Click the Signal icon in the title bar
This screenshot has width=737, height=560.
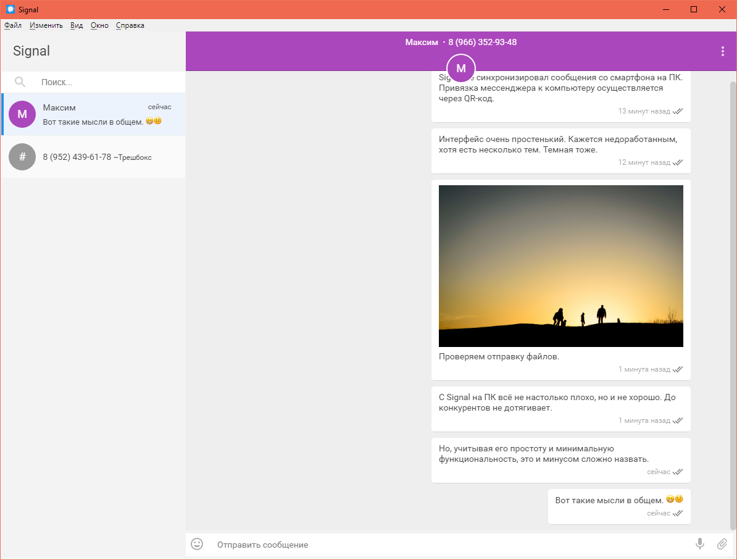tap(10, 9)
